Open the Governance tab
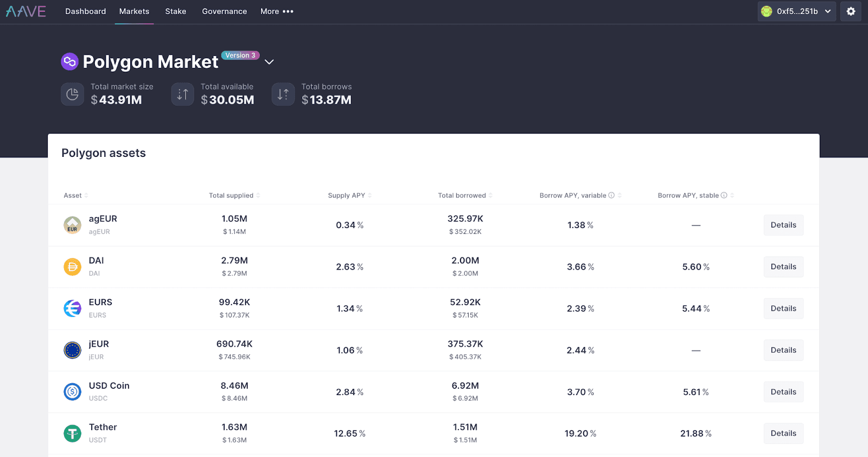868x457 pixels. [225, 11]
